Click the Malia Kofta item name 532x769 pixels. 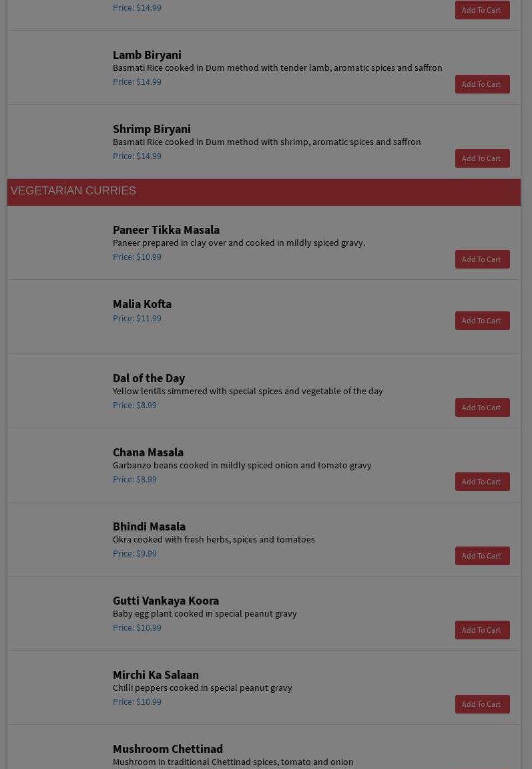point(142,304)
